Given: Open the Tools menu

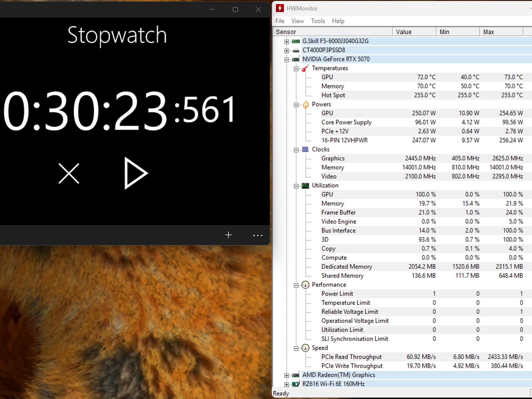Looking at the screenshot, I should (x=318, y=21).
